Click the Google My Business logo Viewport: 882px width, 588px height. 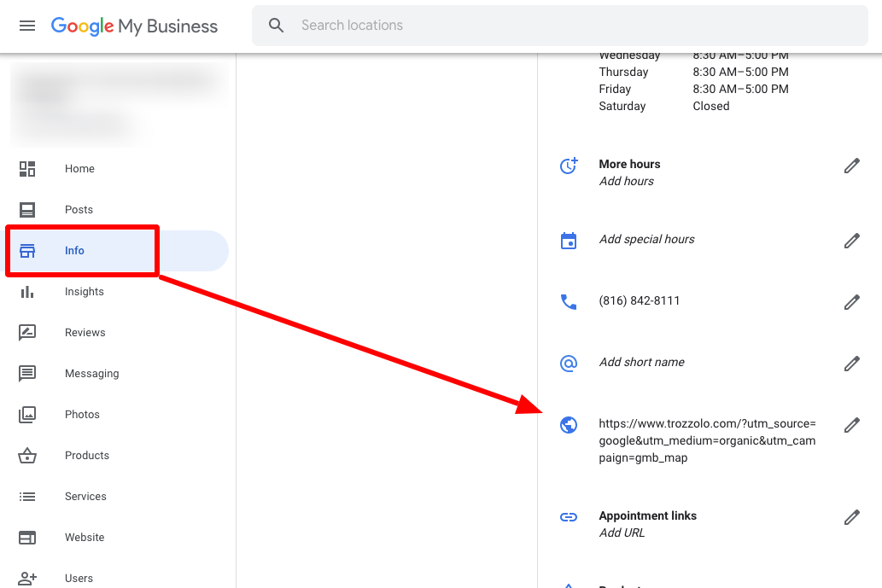(x=134, y=26)
